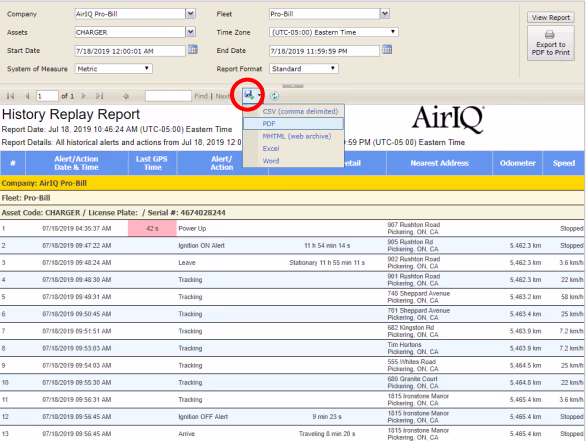The width and height of the screenshot is (586, 441).
Task: Click Export to PDF to Print button
Action: click(x=550, y=43)
